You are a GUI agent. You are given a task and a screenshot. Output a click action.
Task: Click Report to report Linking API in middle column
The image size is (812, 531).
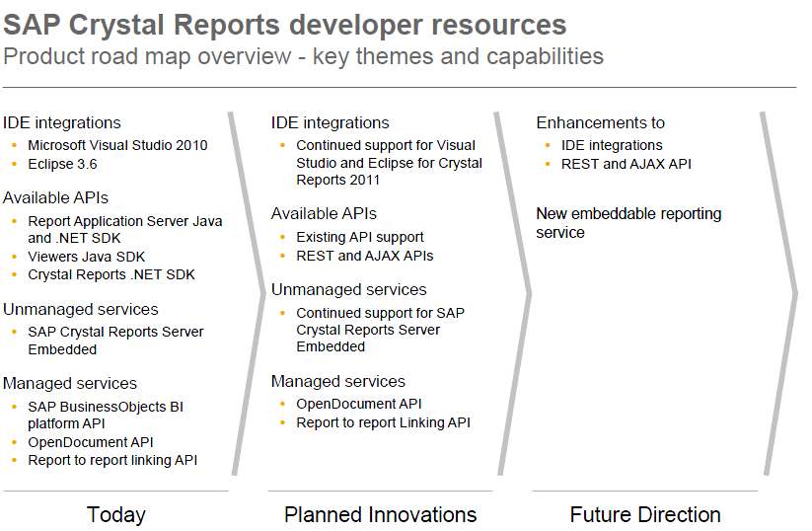[383, 422]
